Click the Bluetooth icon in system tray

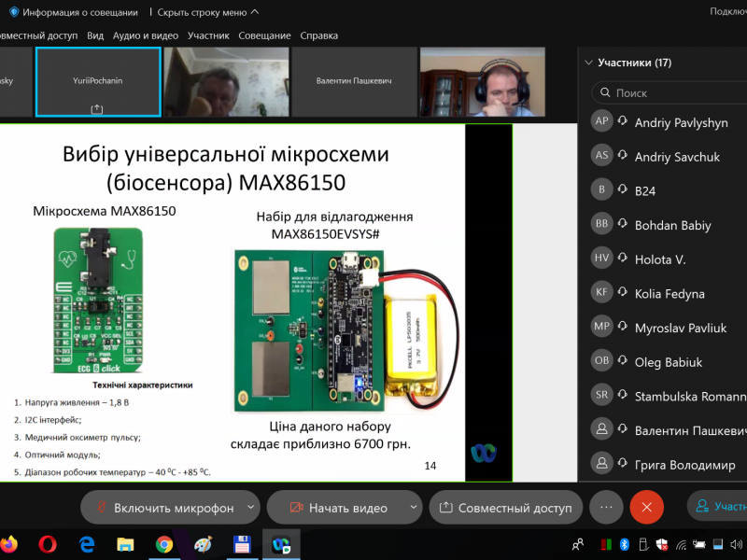point(625,544)
